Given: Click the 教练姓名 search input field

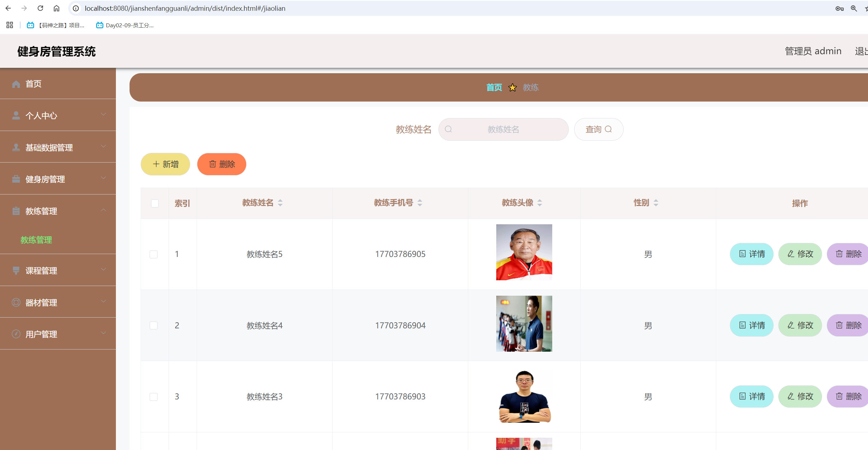Looking at the screenshot, I should point(503,129).
